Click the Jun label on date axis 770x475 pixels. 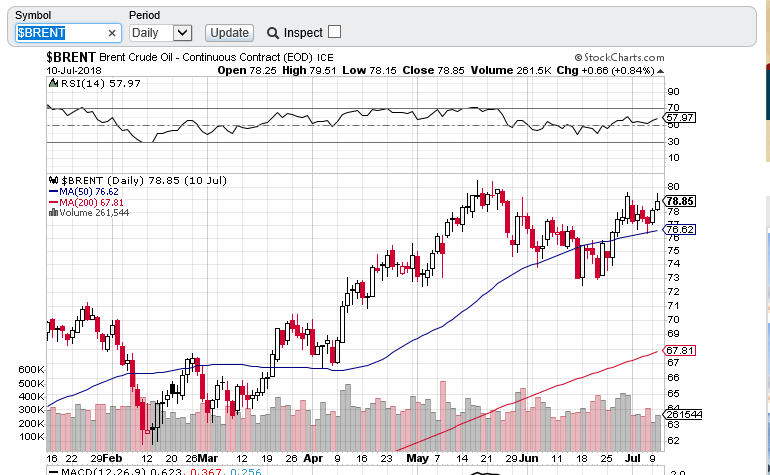point(528,458)
